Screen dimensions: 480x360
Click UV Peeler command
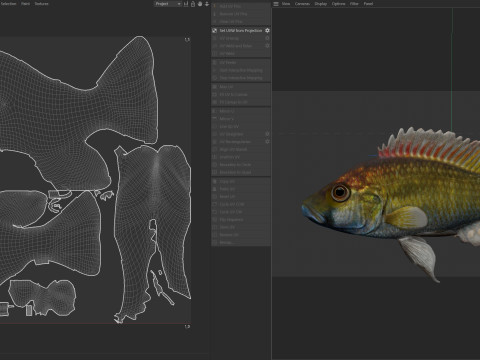[241, 62]
